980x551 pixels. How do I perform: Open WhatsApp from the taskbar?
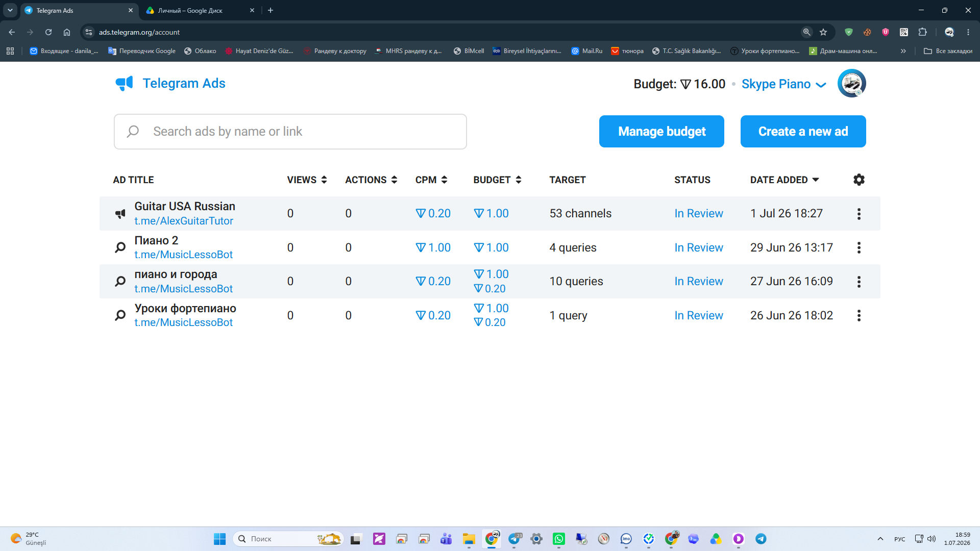pyautogui.click(x=559, y=539)
